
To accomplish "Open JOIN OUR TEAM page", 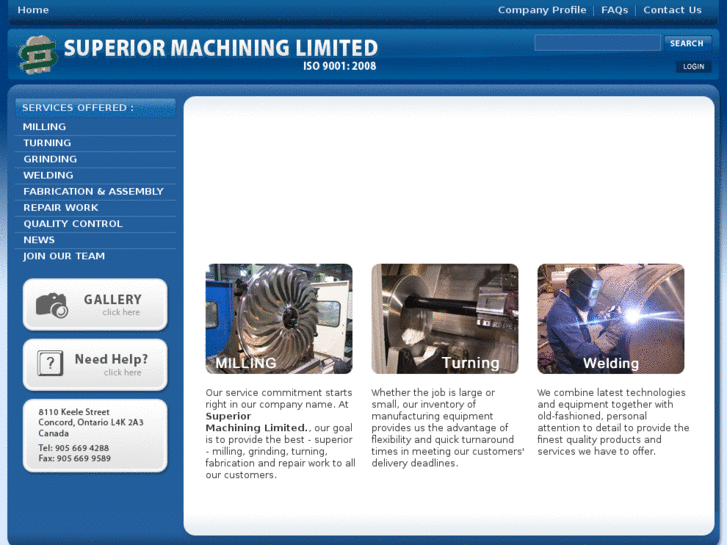I will click(64, 256).
